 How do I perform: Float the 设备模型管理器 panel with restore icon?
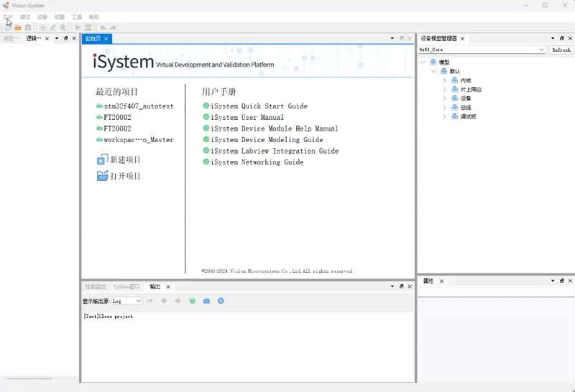tap(562, 38)
